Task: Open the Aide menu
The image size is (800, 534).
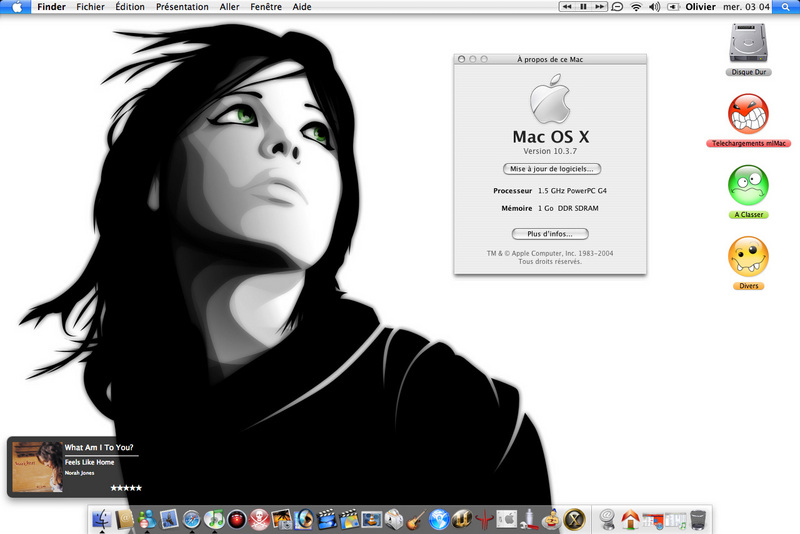Action: pyautogui.click(x=302, y=7)
